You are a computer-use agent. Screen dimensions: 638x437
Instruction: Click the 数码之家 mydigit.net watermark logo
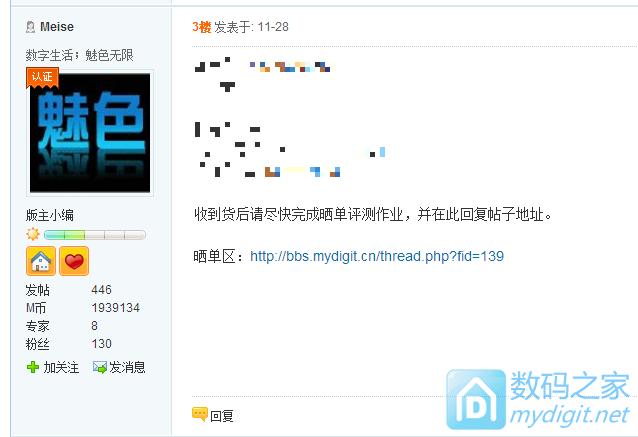coord(538,399)
